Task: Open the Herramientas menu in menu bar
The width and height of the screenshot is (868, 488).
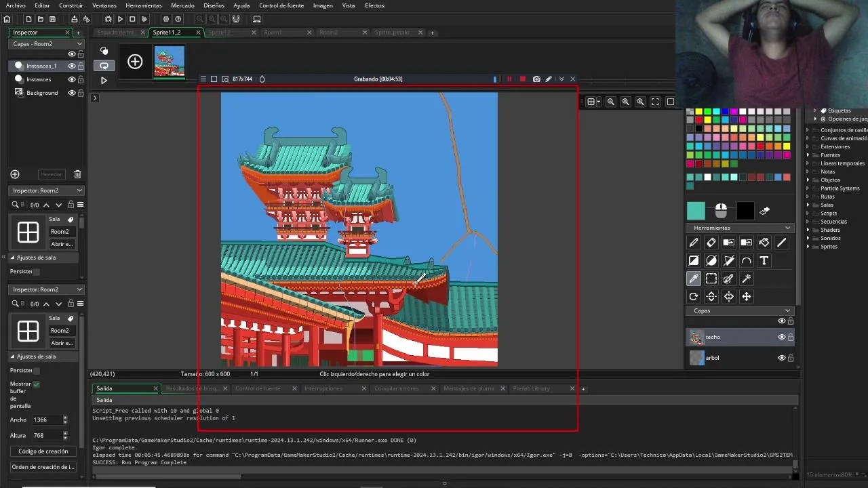Action: pos(144,5)
